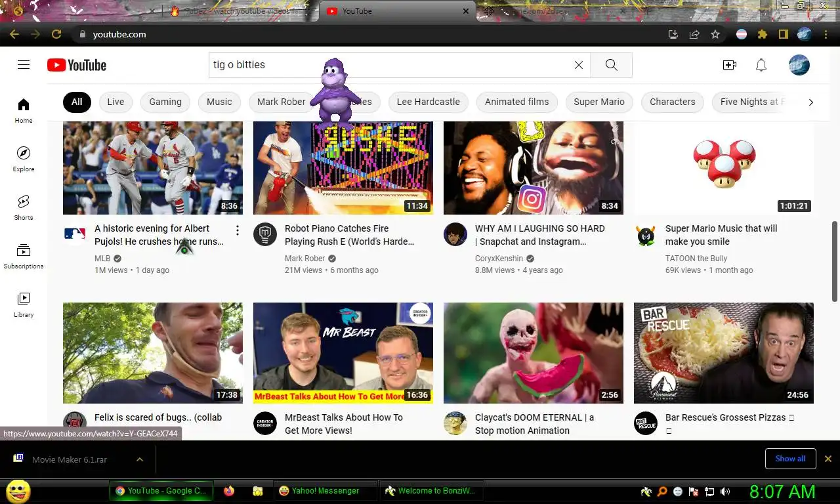Select the Super Mario filter chip
The image size is (840, 504).
(599, 102)
